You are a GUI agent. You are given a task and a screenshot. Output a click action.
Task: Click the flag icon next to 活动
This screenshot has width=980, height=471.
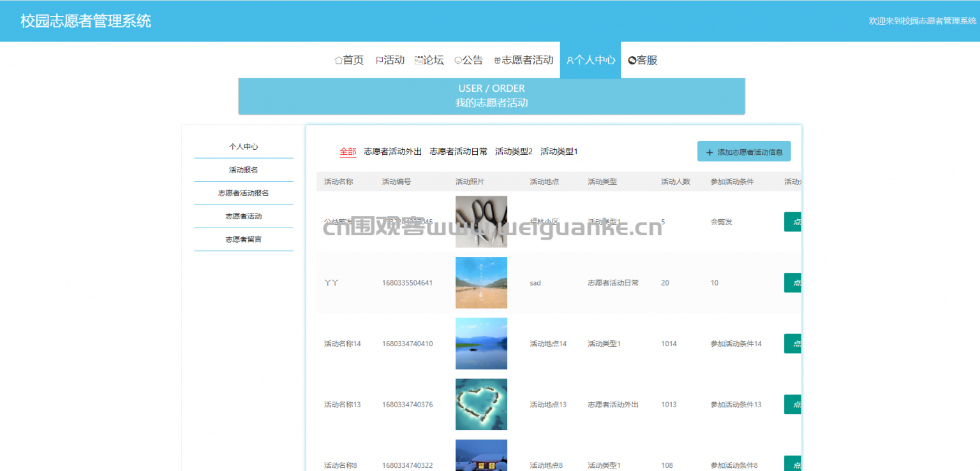379,59
